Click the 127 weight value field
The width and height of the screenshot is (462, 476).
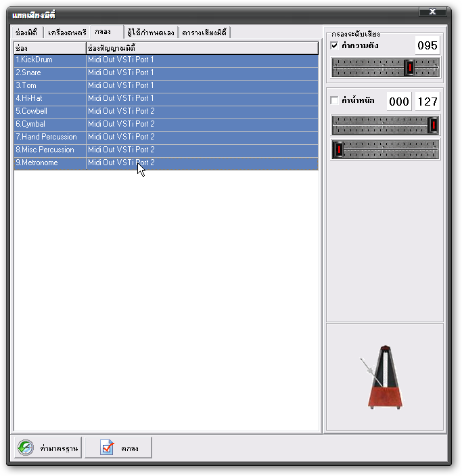pos(427,102)
